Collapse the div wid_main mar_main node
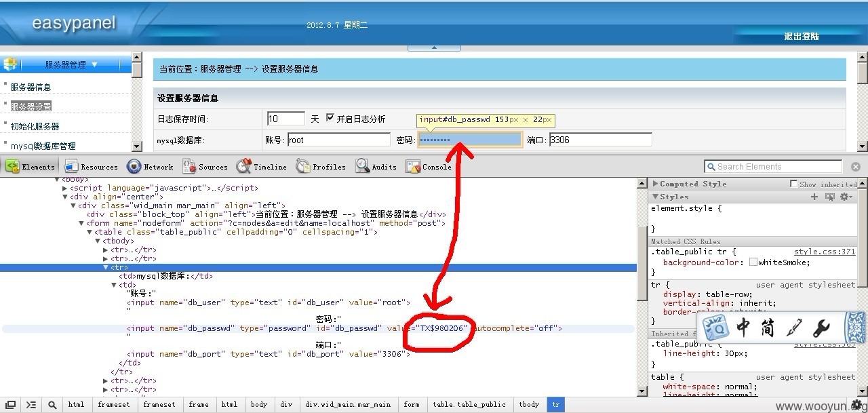 pos(73,205)
